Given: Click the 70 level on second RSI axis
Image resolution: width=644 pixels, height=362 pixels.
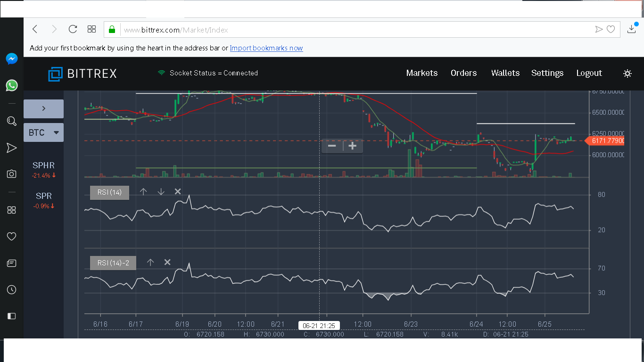Looking at the screenshot, I should [x=602, y=269].
